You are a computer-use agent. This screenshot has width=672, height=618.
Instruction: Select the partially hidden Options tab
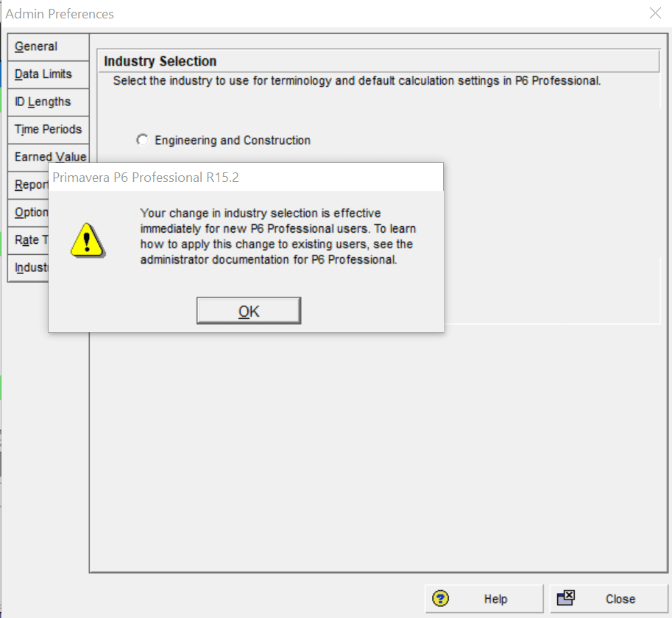[28, 212]
